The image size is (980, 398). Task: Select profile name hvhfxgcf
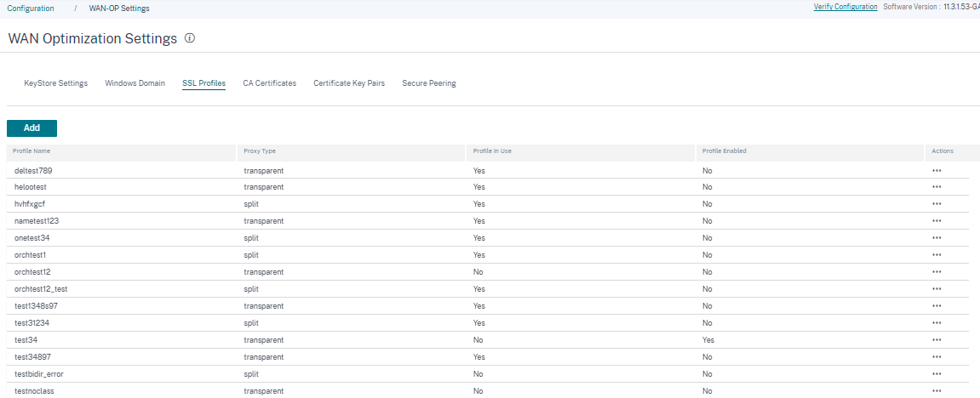(x=30, y=204)
